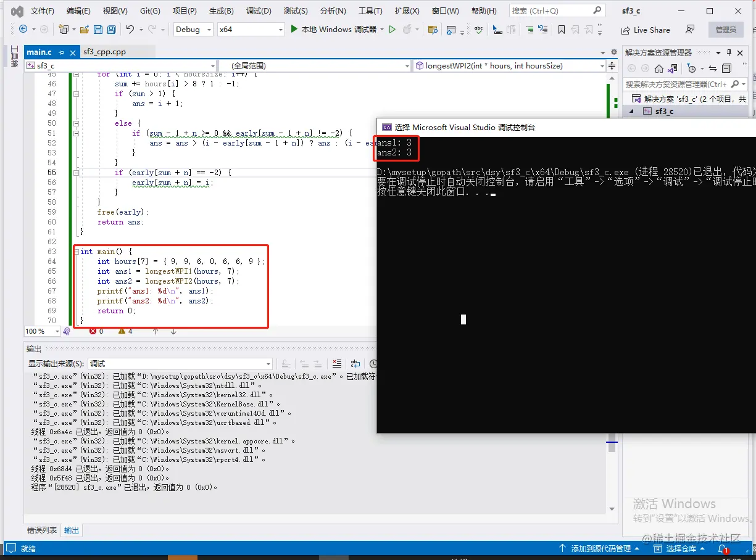Click the previous issue up arrow
Viewport: 756px width, 560px height.
click(156, 331)
